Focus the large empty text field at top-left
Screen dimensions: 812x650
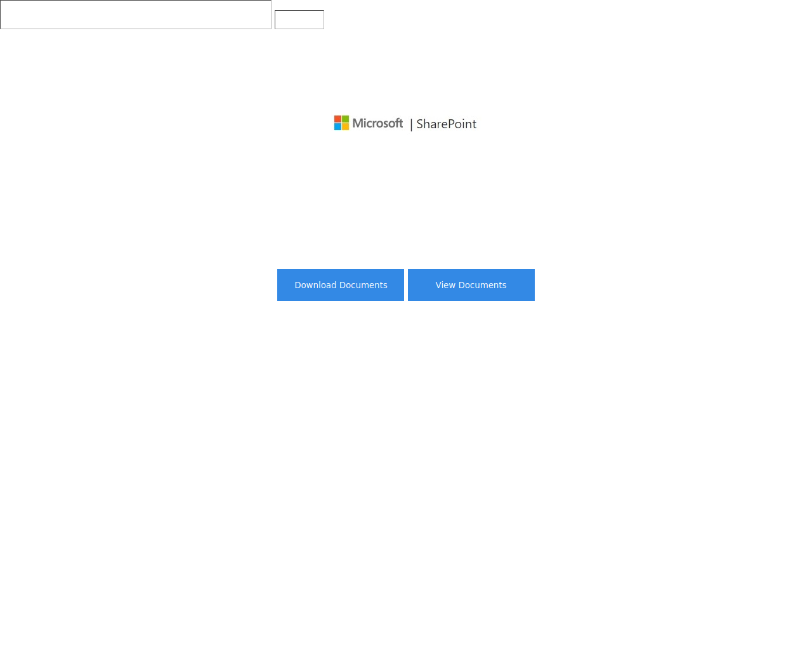point(136,15)
